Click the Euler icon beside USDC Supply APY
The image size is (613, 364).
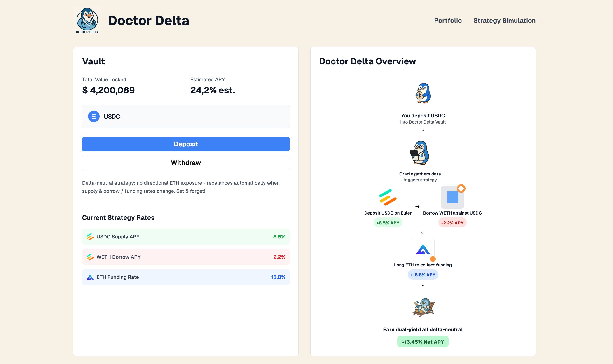[90, 237]
